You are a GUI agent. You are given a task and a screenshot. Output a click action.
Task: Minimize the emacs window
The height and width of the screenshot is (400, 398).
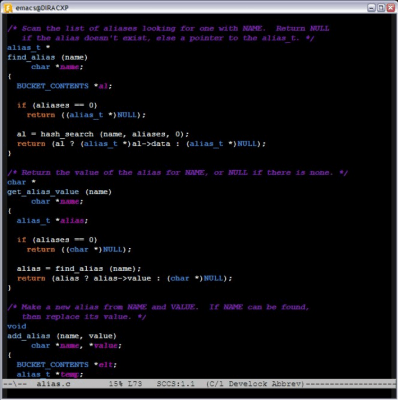coord(371,7)
